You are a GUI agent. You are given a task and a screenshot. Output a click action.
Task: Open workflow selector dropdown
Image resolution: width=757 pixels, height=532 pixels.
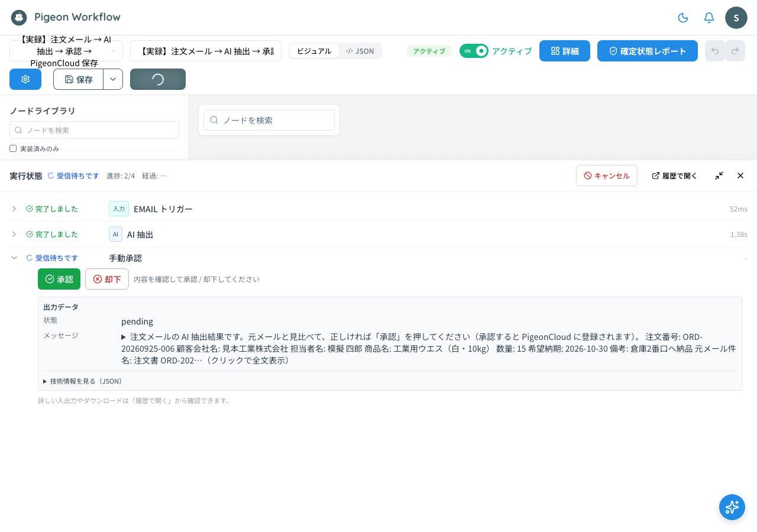(x=66, y=51)
